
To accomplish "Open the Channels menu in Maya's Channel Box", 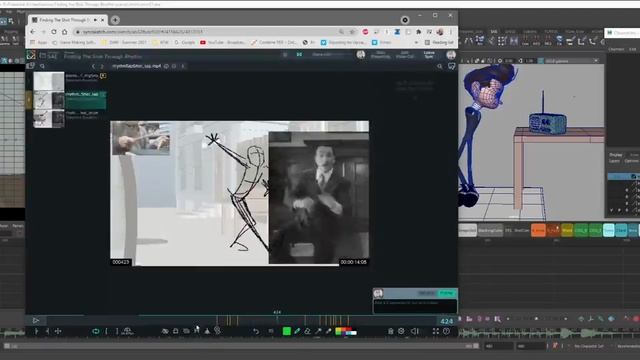I will tap(616, 49).
